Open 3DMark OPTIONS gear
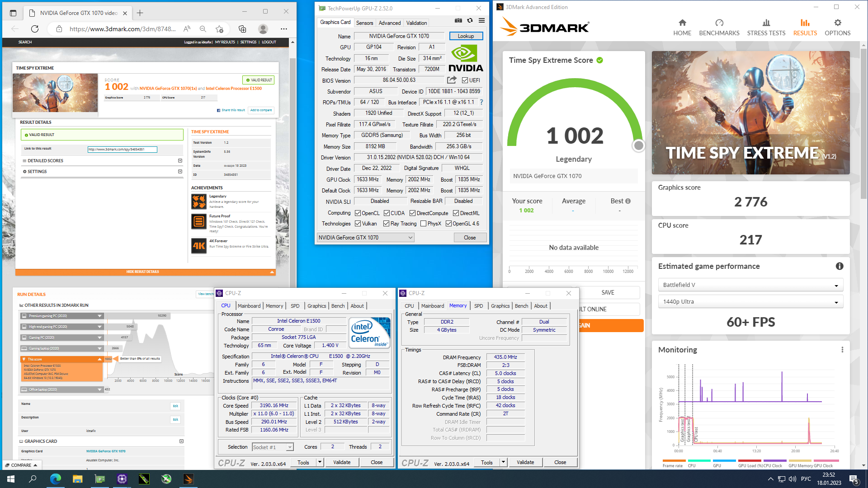This screenshot has height=488, width=868. [x=837, y=28]
